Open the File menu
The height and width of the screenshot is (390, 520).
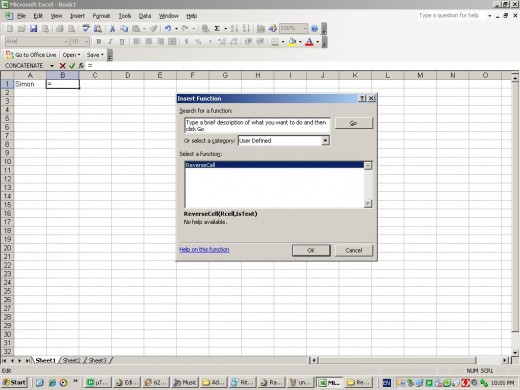(21, 16)
